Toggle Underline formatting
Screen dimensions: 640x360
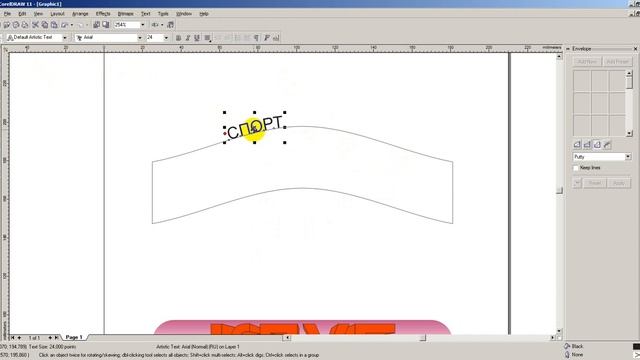click(x=197, y=38)
